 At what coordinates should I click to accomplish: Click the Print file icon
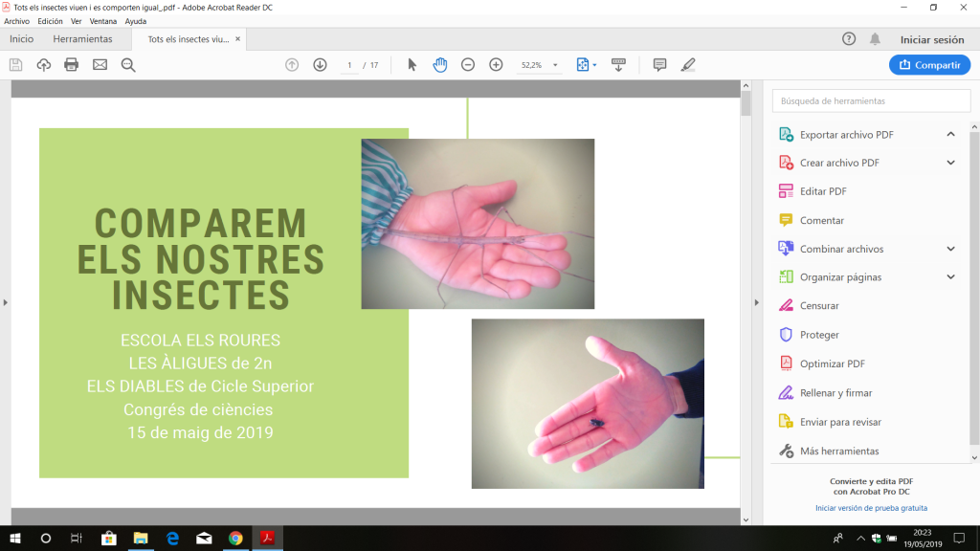pyautogui.click(x=71, y=65)
